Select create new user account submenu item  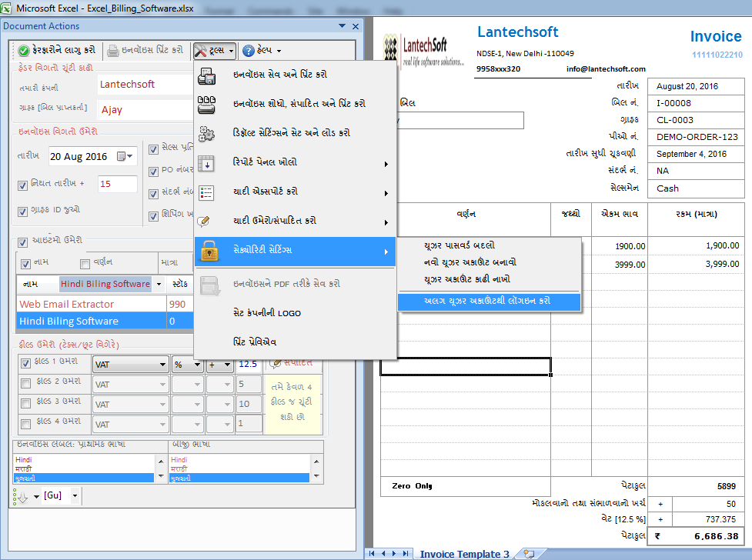(489, 262)
